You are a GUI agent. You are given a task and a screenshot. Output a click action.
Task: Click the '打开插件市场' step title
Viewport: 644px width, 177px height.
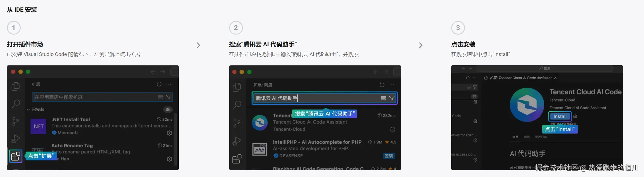pos(25,44)
